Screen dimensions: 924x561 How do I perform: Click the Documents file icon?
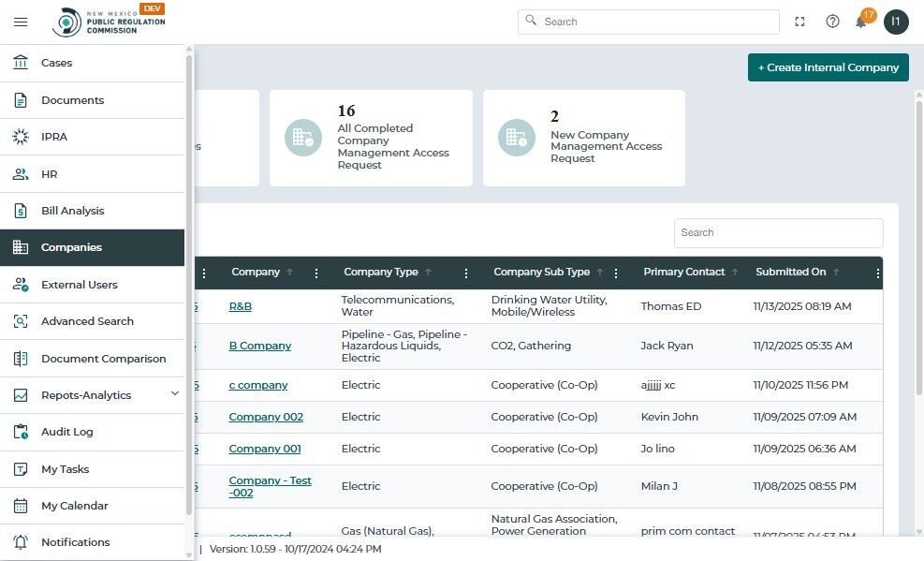click(21, 100)
